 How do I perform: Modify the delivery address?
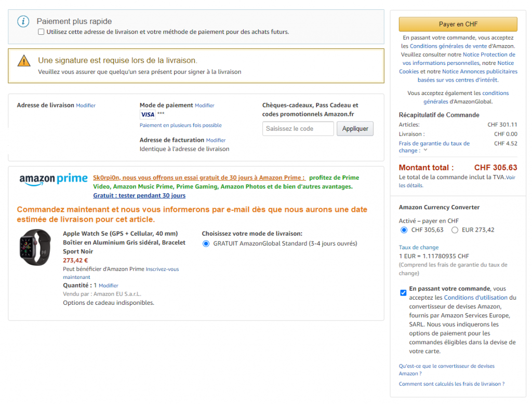click(86, 105)
